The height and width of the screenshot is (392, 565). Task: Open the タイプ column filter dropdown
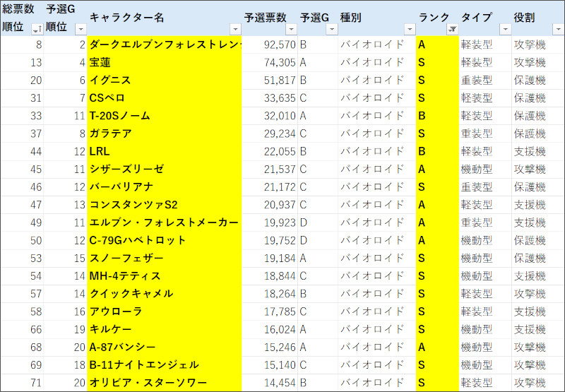505,28
